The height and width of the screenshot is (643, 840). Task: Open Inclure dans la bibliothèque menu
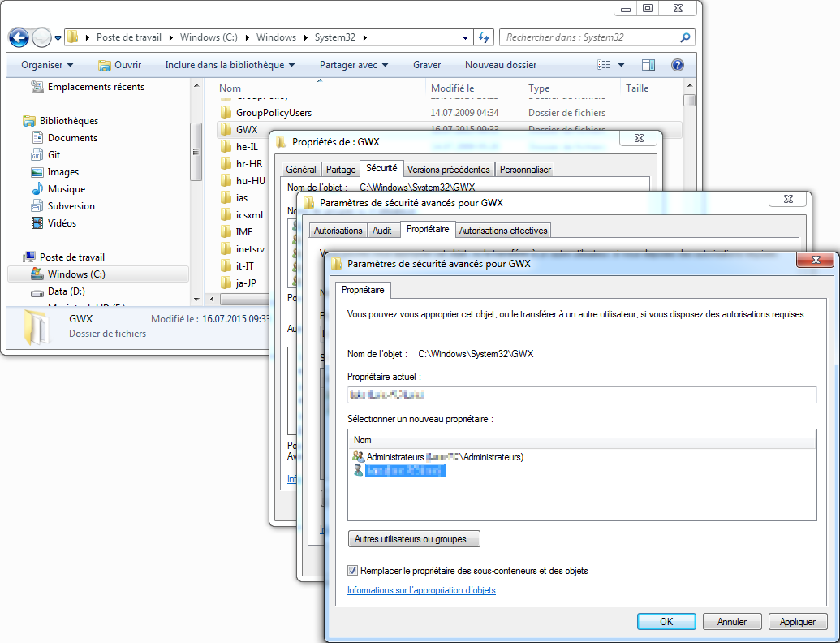coord(230,65)
